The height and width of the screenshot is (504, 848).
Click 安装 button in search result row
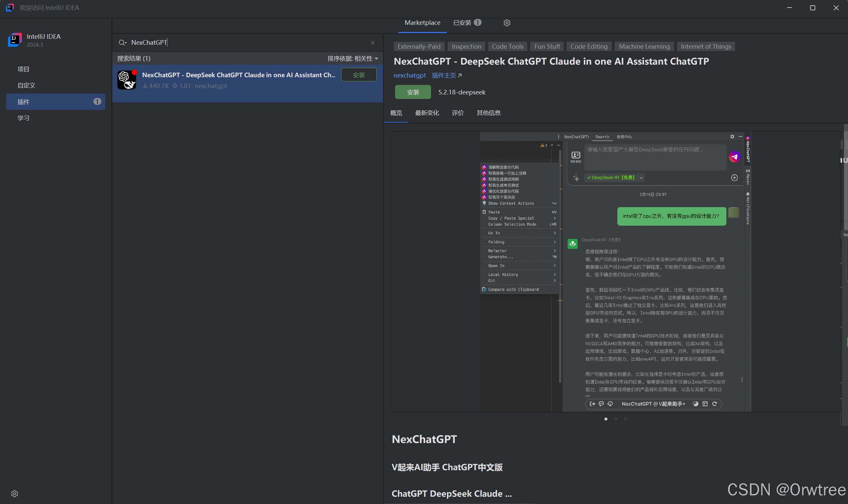[x=359, y=75]
